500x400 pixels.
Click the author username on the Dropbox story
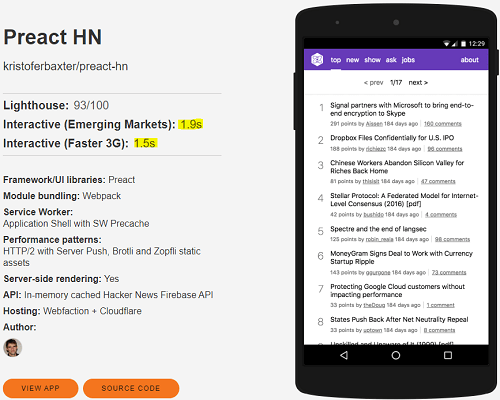pos(376,149)
